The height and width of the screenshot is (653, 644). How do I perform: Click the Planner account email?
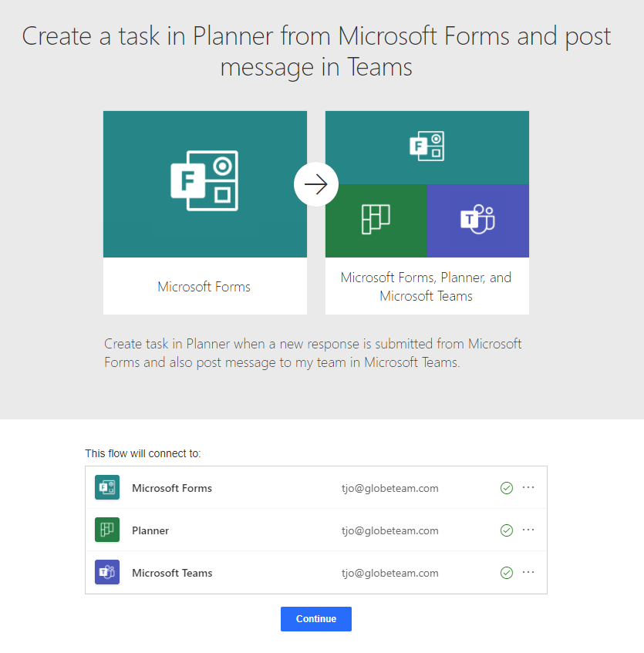(x=390, y=530)
